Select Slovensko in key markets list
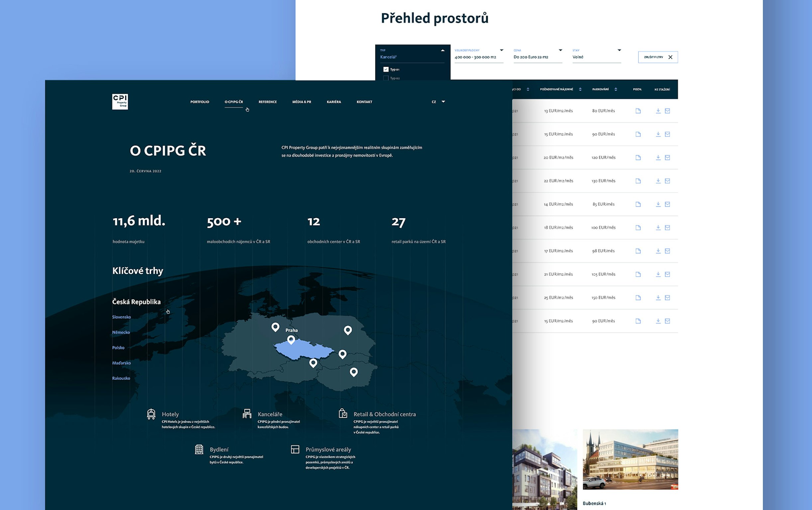This screenshot has height=510, width=812. coord(121,317)
